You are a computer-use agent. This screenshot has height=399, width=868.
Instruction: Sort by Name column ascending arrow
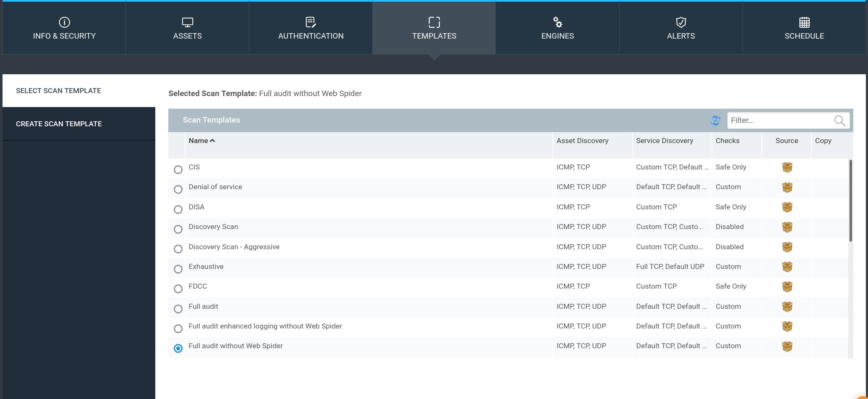[212, 141]
